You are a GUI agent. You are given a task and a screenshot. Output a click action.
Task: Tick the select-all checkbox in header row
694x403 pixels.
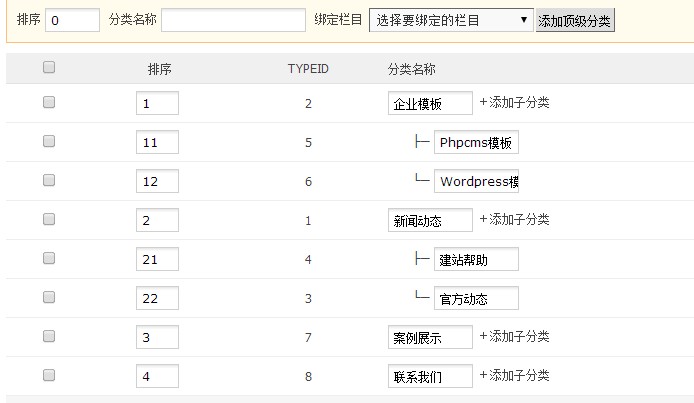point(49,67)
